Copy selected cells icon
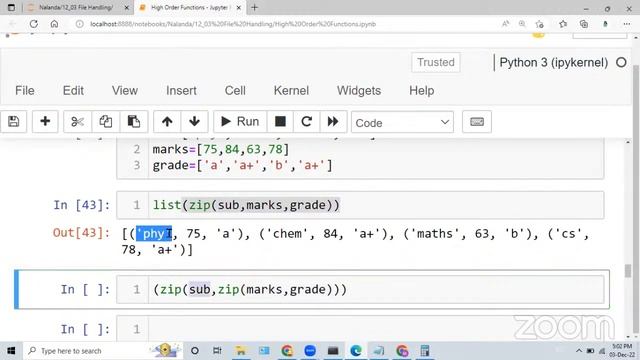Image resolution: width=640 pixels, height=360 pixels. click(106, 122)
